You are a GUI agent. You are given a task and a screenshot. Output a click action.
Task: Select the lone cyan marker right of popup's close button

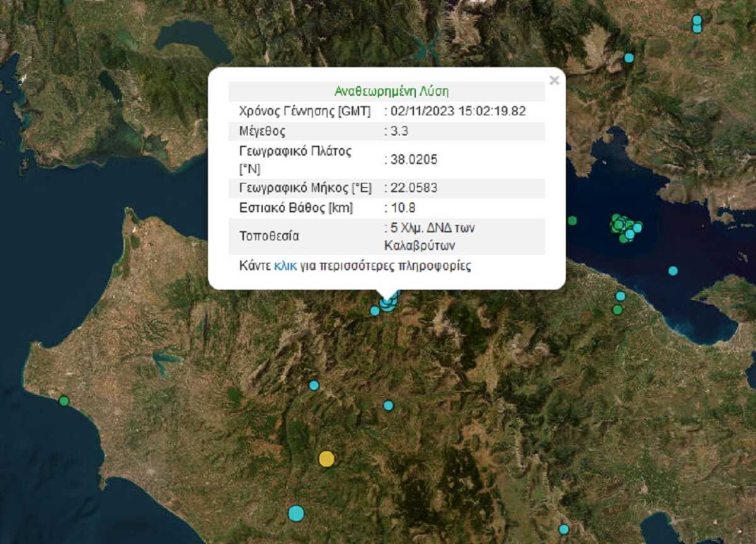click(629, 58)
